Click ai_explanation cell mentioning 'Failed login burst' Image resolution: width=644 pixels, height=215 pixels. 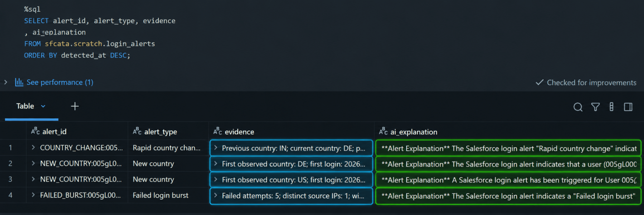click(x=508, y=196)
